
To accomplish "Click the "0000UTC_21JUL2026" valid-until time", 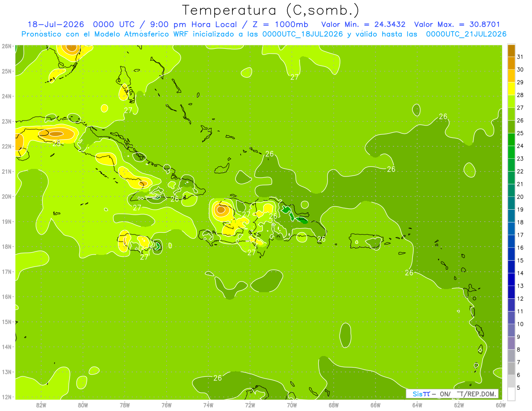I will tap(466, 34).
